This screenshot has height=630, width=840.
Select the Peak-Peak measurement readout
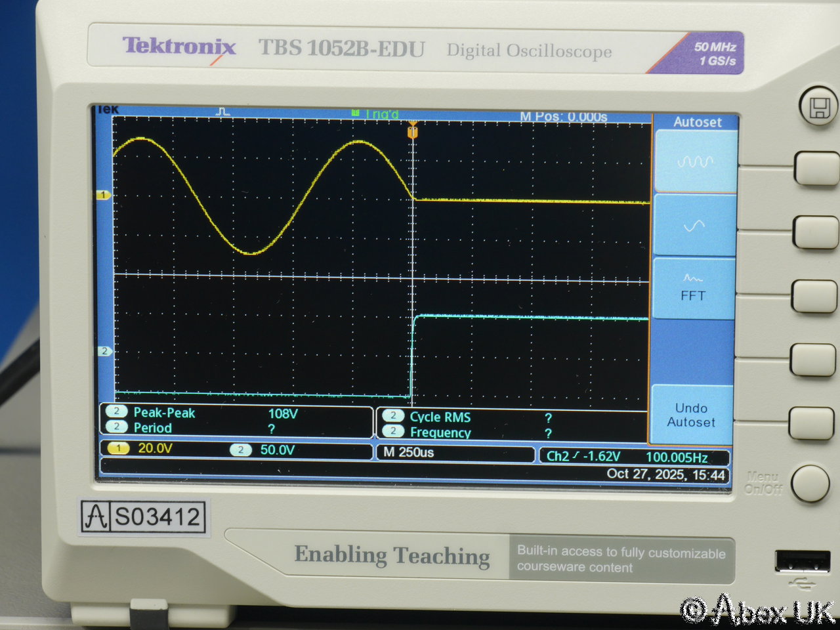point(164,413)
